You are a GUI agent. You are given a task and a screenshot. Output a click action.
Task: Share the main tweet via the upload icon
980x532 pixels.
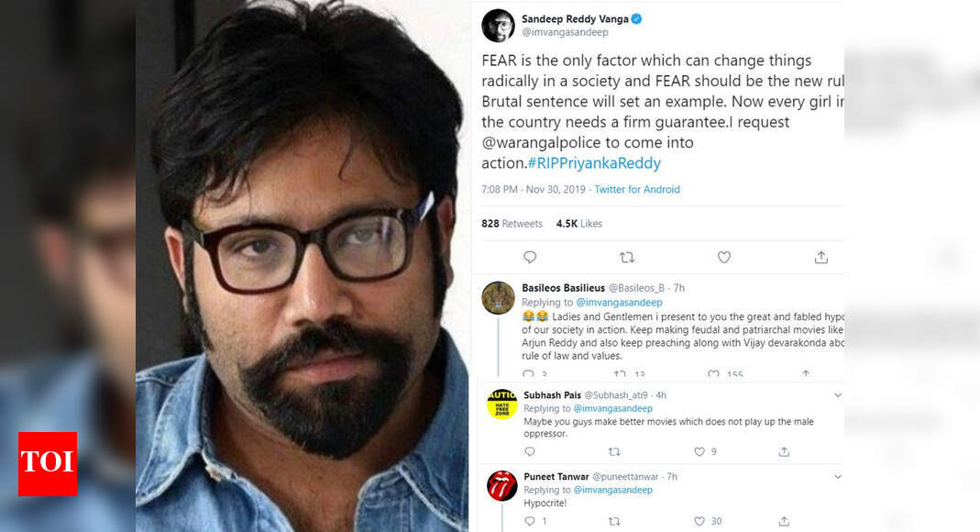pos(820,258)
